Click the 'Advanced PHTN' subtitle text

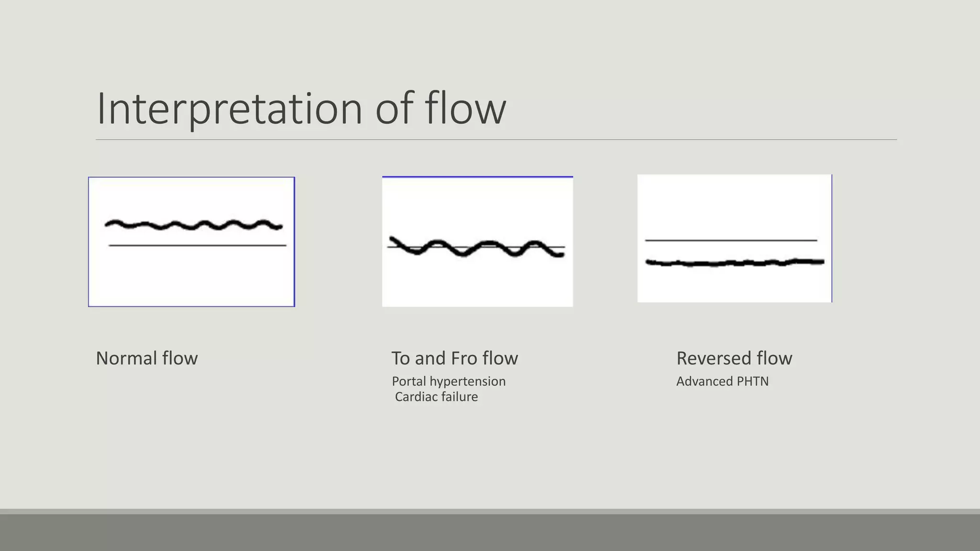tap(723, 381)
